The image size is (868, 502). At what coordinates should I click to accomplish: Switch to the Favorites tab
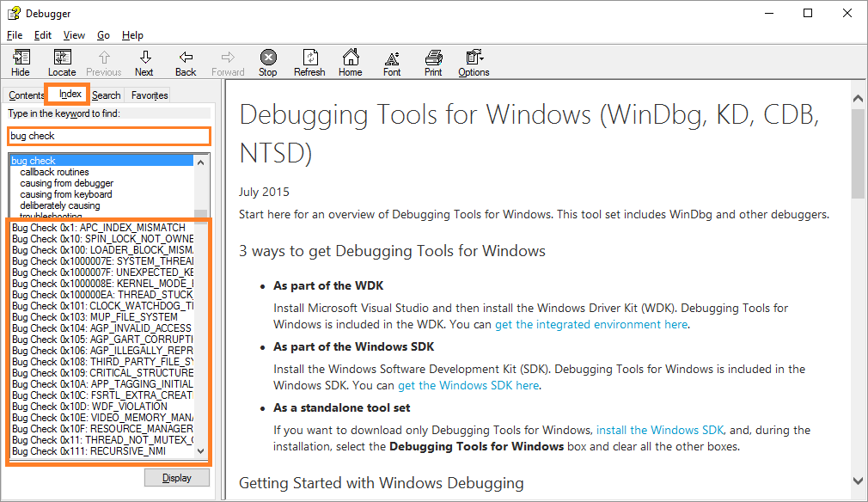point(150,95)
